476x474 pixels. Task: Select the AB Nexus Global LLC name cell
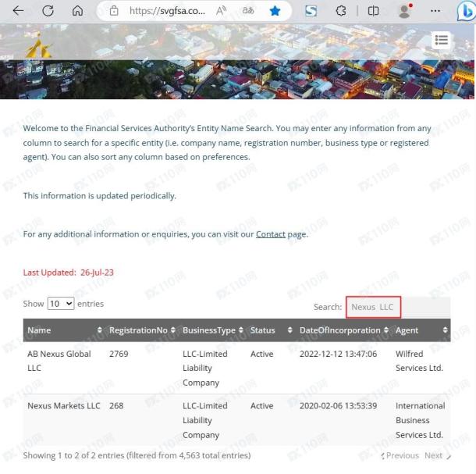[59, 361]
